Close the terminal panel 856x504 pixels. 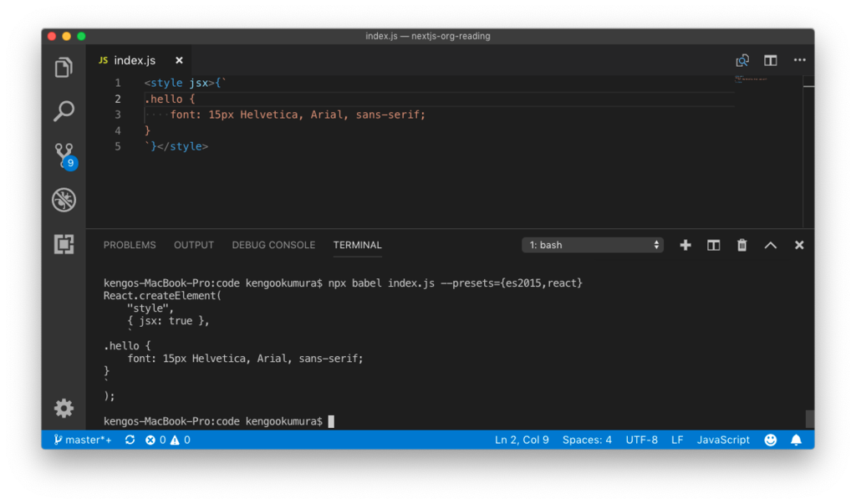click(x=799, y=245)
